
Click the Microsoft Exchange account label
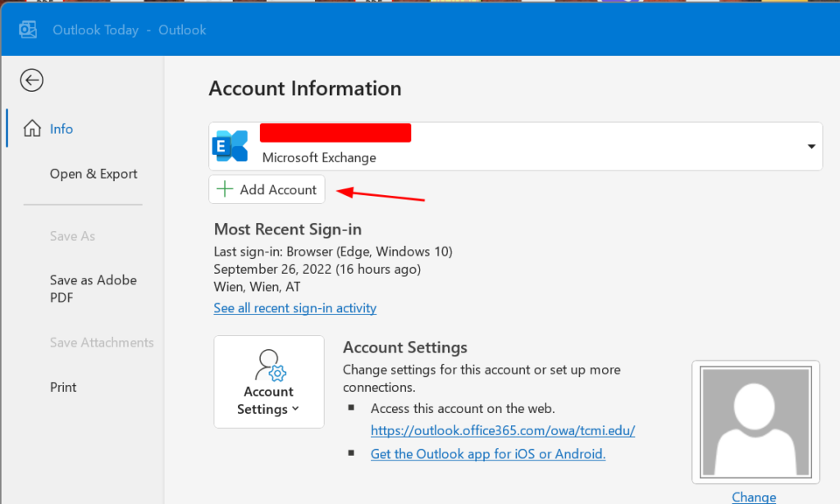coord(319,158)
